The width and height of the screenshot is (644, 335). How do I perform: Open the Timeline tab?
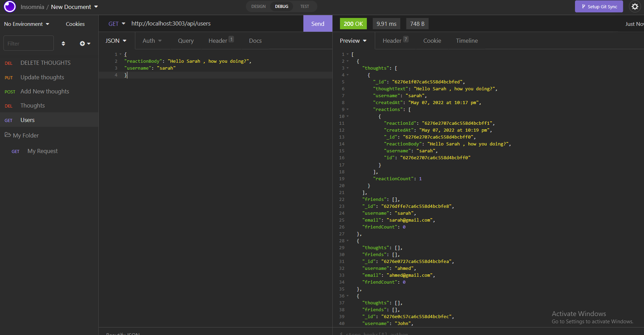(x=467, y=41)
